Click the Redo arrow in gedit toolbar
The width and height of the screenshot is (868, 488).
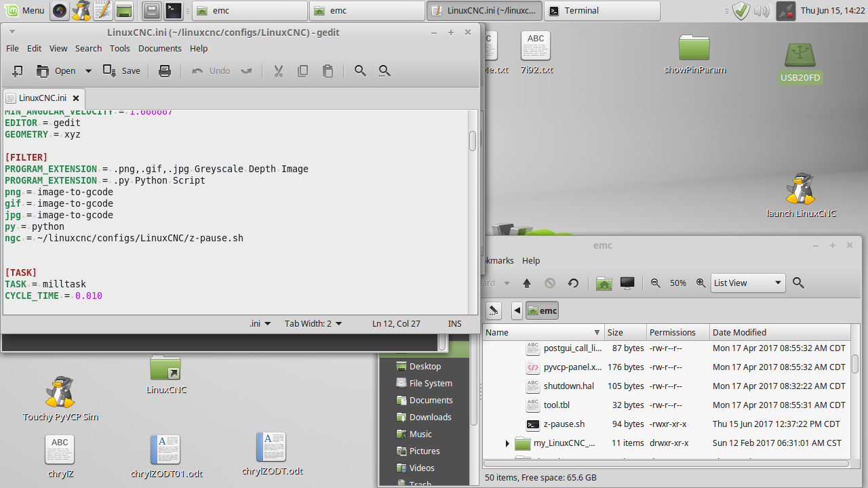(247, 70)
